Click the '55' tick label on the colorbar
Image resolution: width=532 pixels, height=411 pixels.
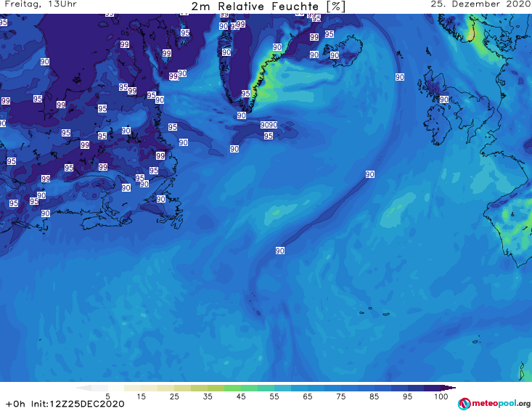click(x=274, y=396)
